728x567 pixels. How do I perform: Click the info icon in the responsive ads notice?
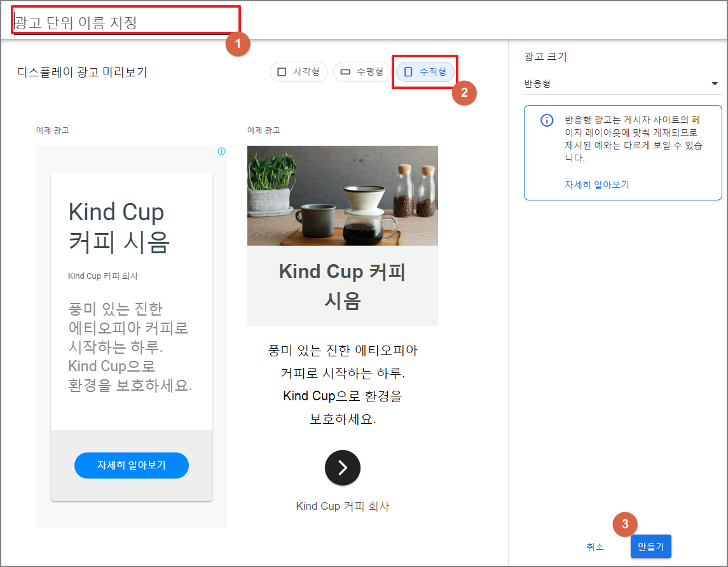[x=547, y=121]
